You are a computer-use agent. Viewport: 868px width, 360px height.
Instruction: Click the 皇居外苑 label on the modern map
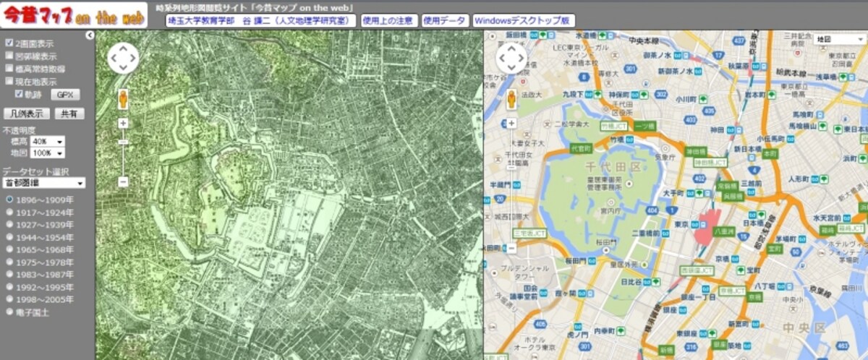pos(624,265)
